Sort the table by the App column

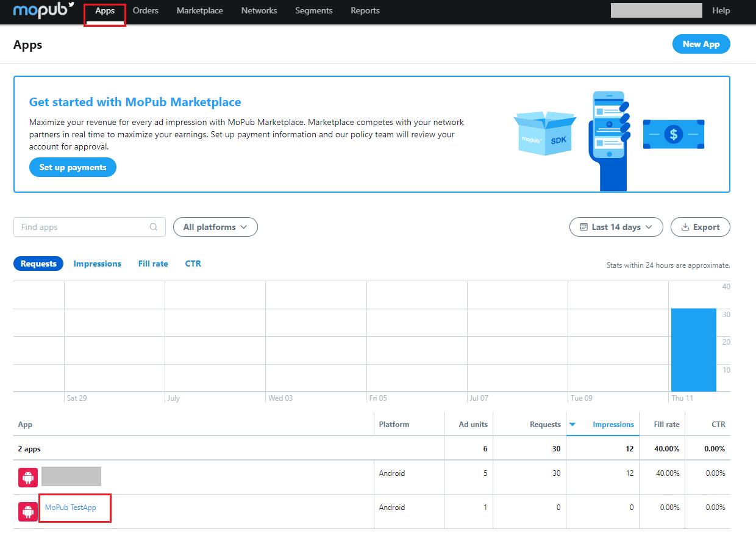25,425
